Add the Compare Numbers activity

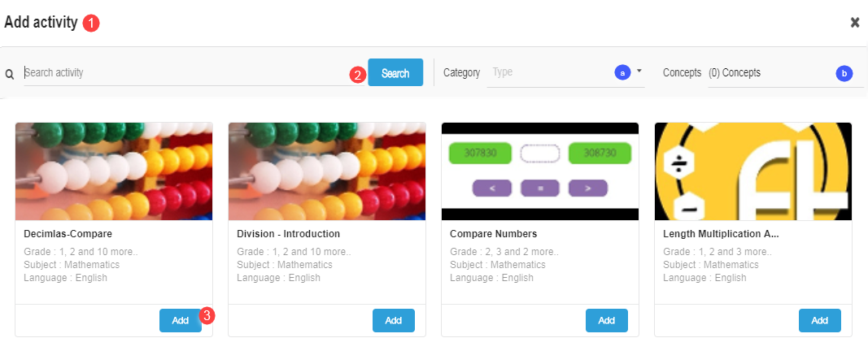point(607,320)
